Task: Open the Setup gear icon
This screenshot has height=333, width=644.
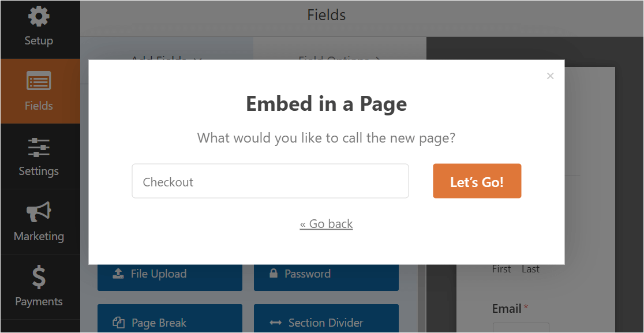Action: click(x=39, y=16)
